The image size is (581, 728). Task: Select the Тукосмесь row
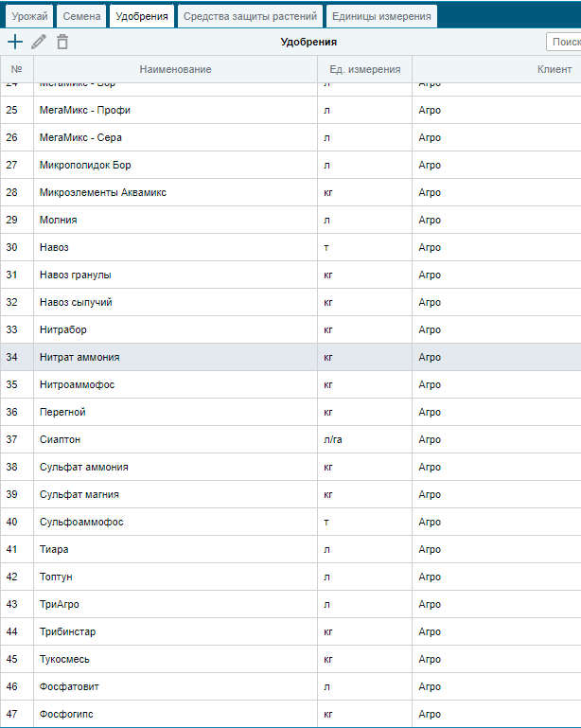coord(290,659)
